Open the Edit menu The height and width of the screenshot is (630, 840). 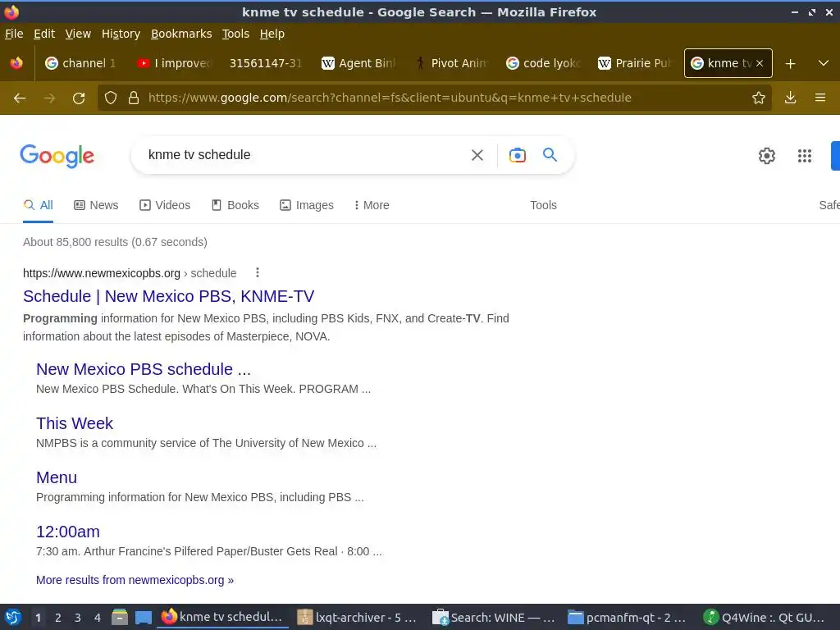pyautogui.click(x=44, y=34)
